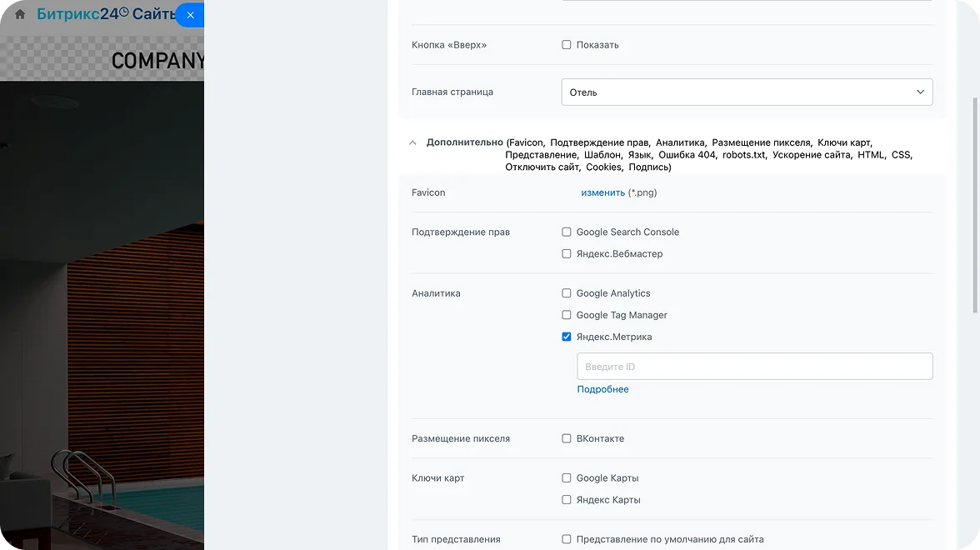Jump to Шаблон in section list

click(603, 155)
